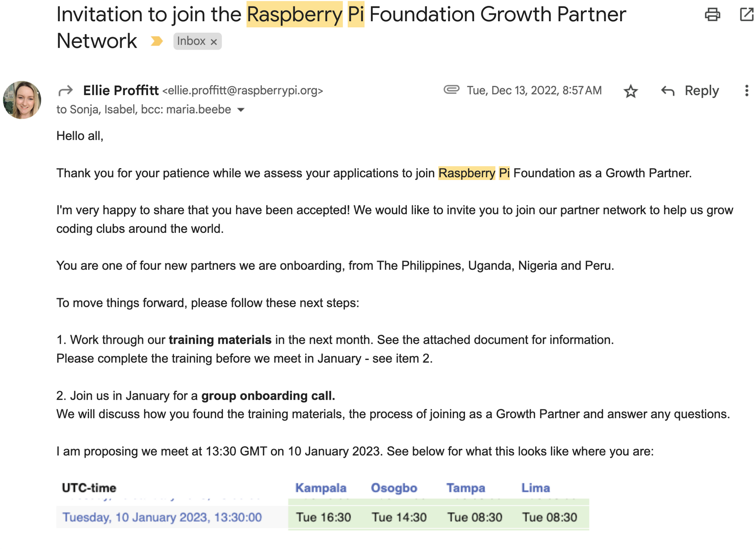The image size is (756, 549).
Task: Open email in new window
Action: click(x=746, y=15)
